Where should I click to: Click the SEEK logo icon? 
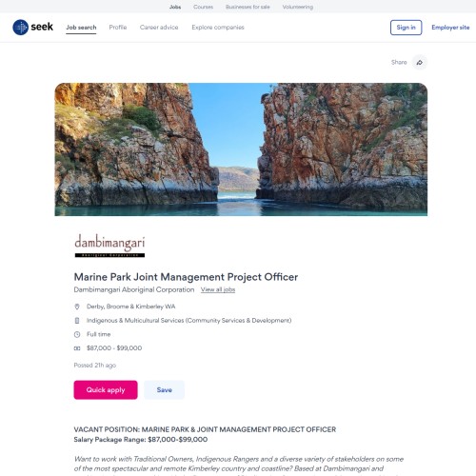[21, 28]
